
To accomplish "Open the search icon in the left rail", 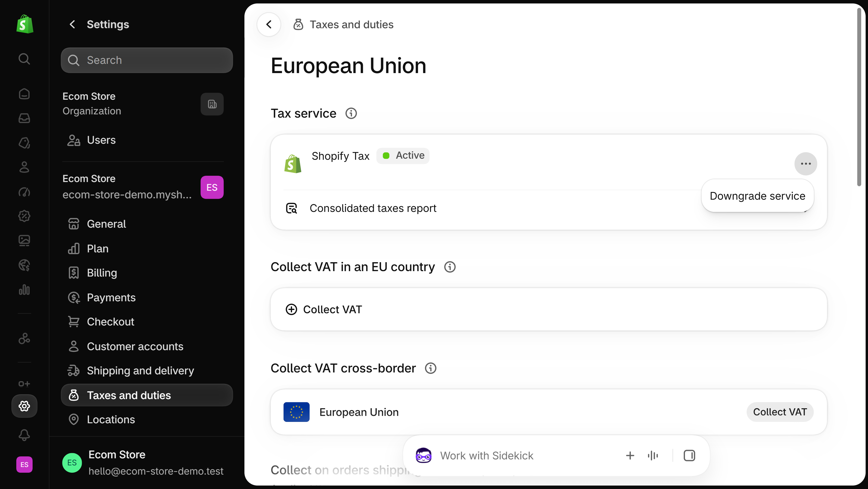I will click(x=24, y=59).
